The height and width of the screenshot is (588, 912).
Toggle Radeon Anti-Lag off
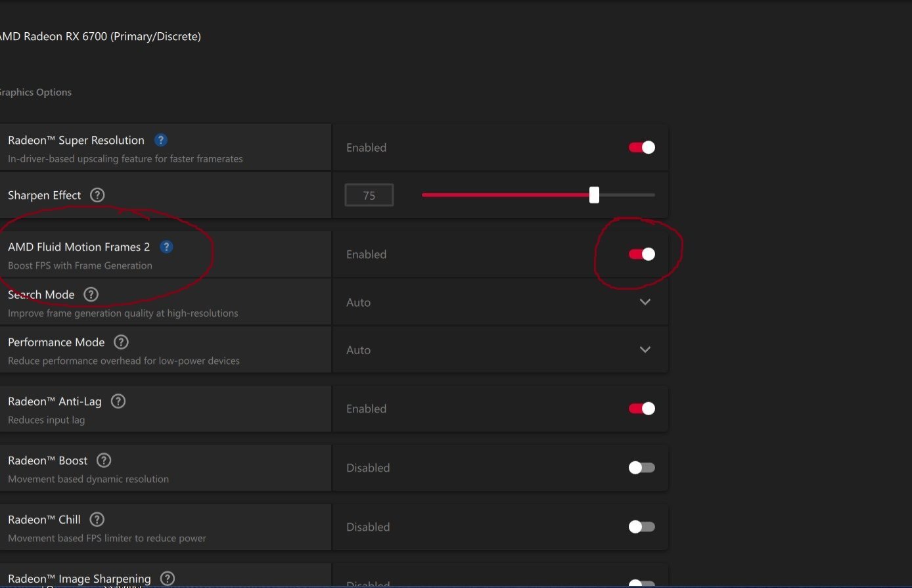tap(642, 409)
